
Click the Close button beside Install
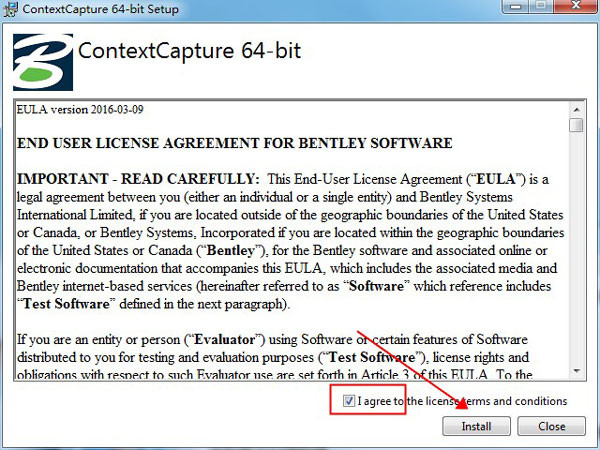pos(551,426)
